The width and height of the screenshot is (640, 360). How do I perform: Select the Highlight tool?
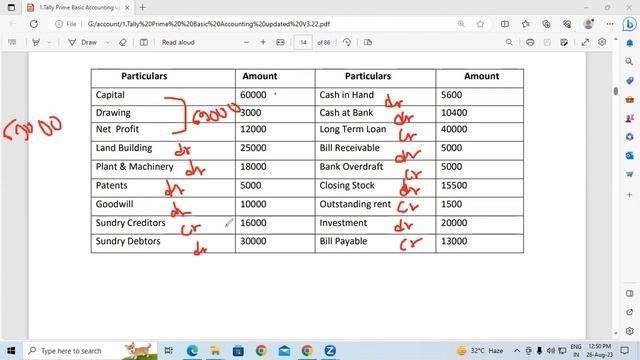(x=36, y=42)
